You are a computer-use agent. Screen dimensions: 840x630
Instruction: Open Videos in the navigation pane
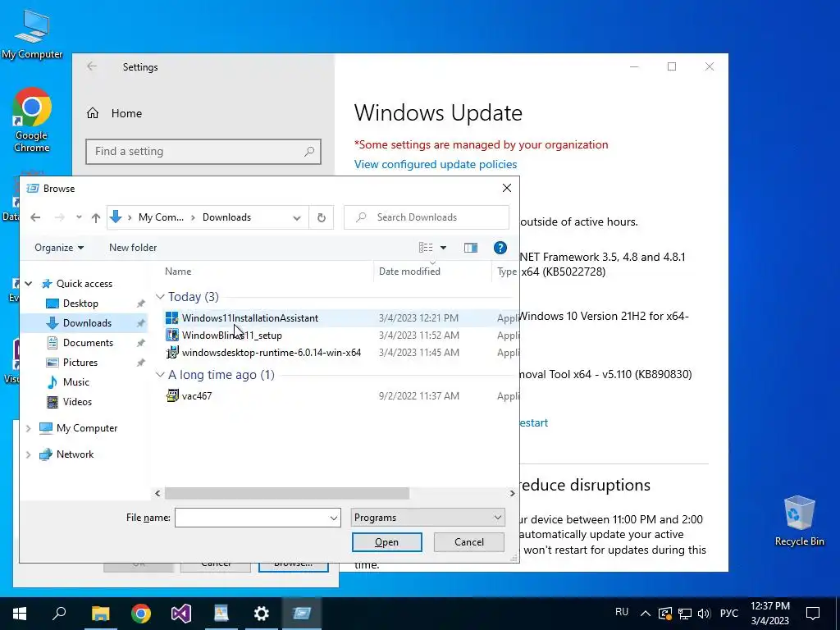pos(77,402)
